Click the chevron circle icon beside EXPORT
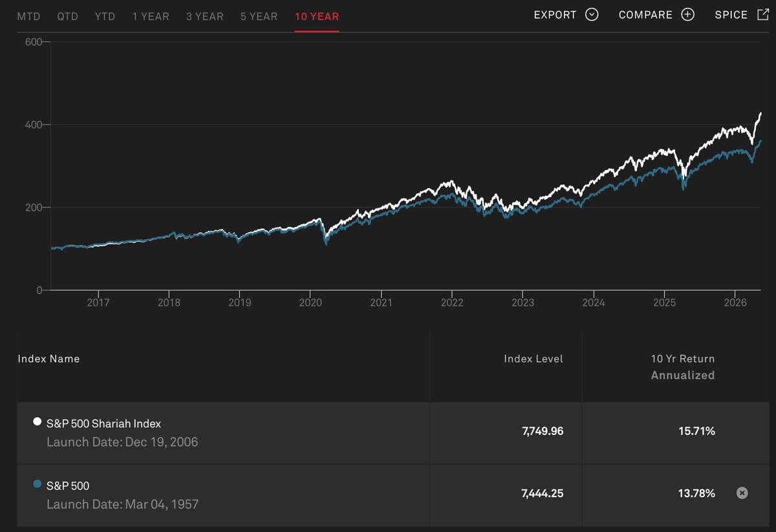 coord(592,15)
